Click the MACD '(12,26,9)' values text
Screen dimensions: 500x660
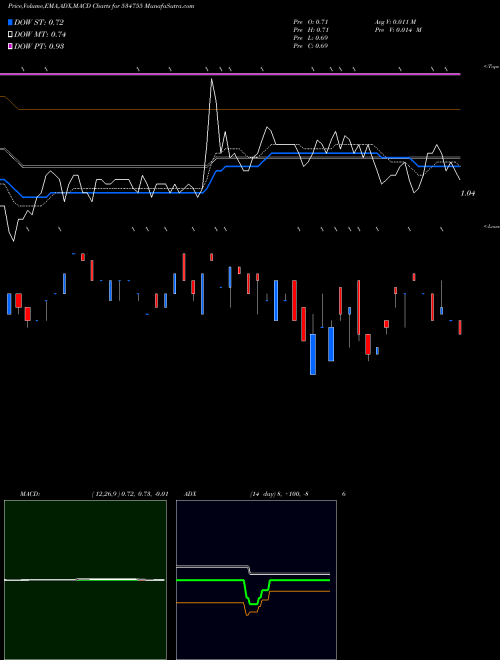coord(130,494)
